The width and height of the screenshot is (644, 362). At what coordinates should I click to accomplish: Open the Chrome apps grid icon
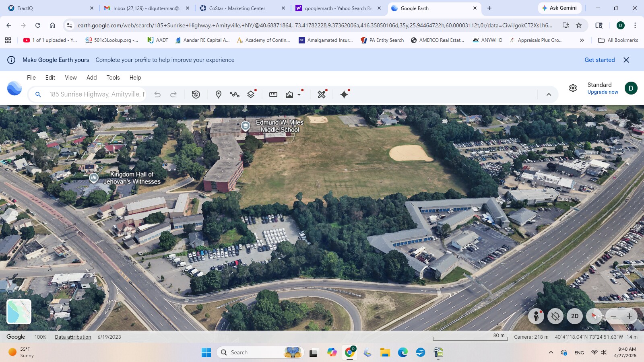click(x=8, y=40)
